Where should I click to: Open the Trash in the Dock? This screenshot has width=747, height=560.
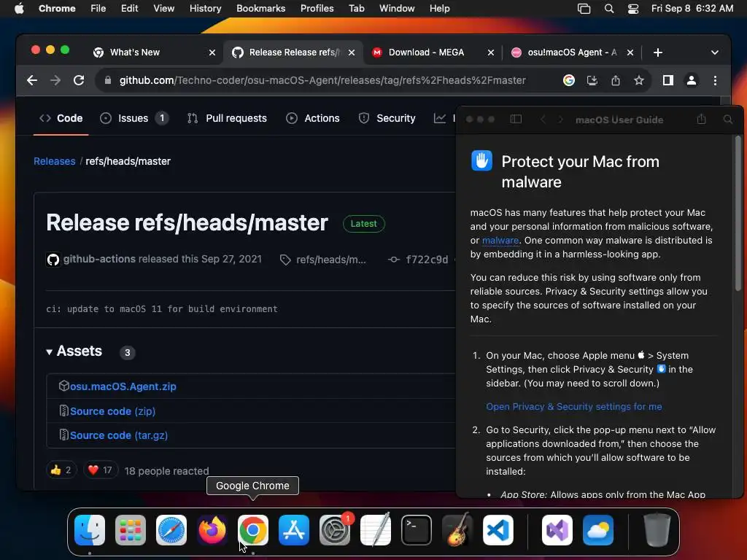[x=657, y=529]
